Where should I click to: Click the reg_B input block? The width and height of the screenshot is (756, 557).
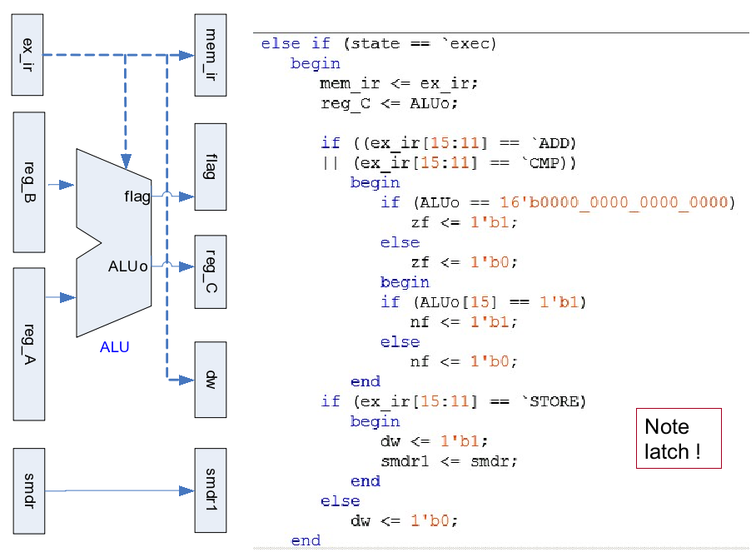click(x=27, y=182)
